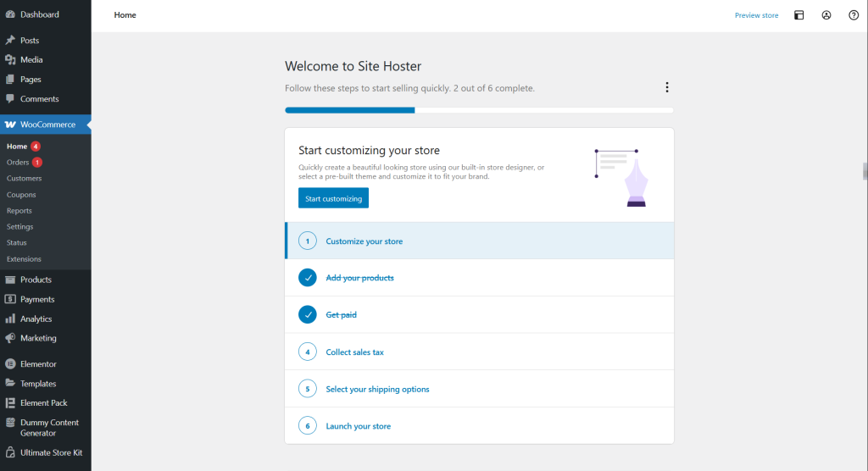Open the Customers submenu item
Viewport: 868px width, 471px height.
point(25,178)
